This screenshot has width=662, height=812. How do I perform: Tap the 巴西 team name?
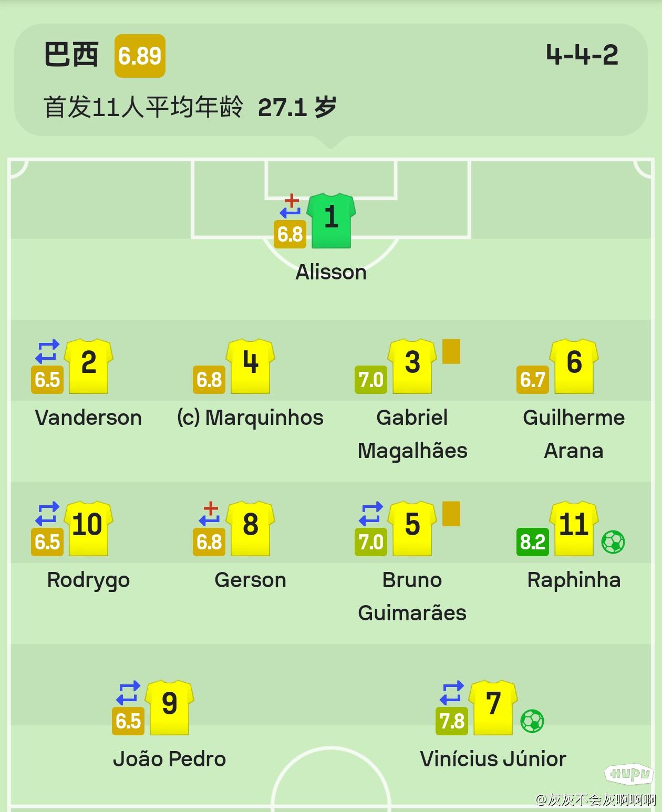click(71, 55)
